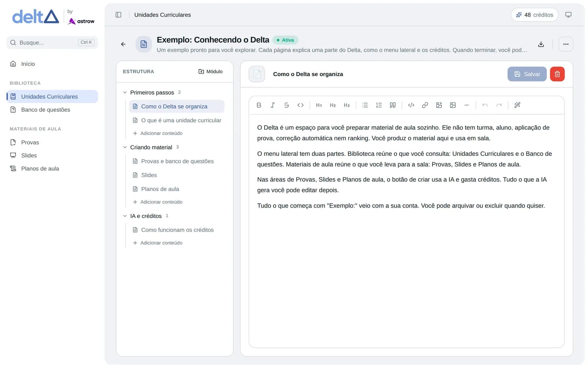Open Banco de questões in sidebar

[52, 110]
